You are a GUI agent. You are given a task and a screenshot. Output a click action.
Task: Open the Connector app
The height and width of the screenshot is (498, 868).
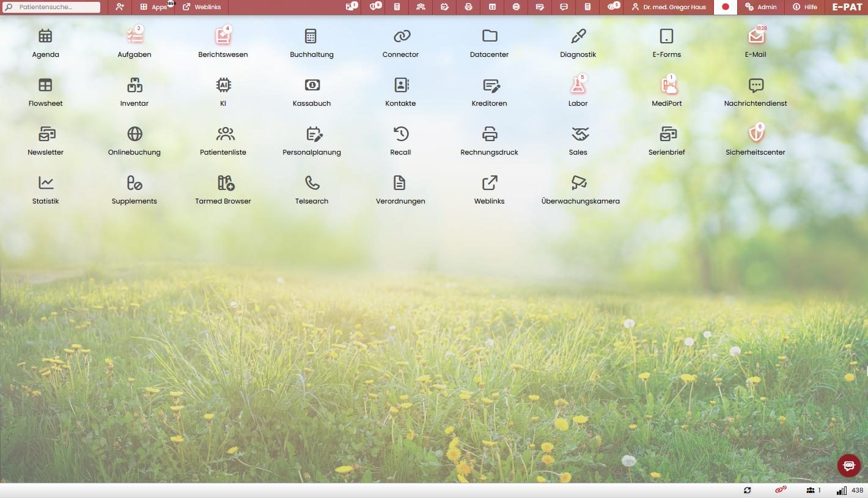400,42
